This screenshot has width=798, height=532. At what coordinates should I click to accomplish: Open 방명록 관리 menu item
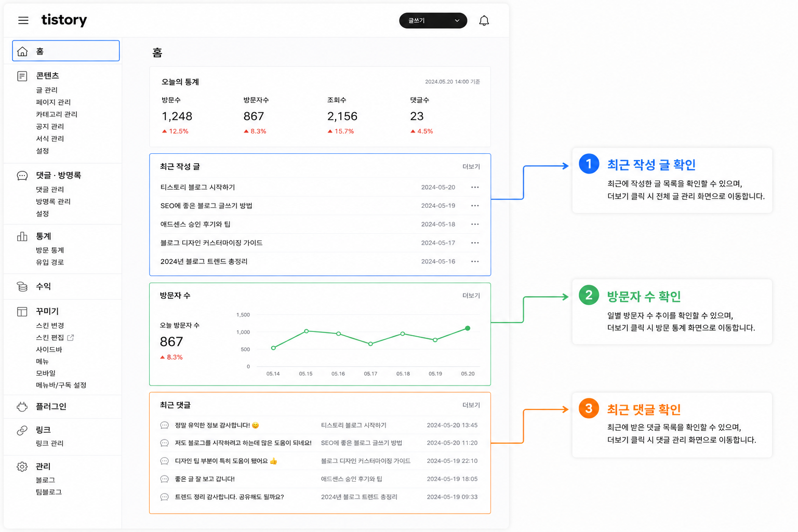53,202
